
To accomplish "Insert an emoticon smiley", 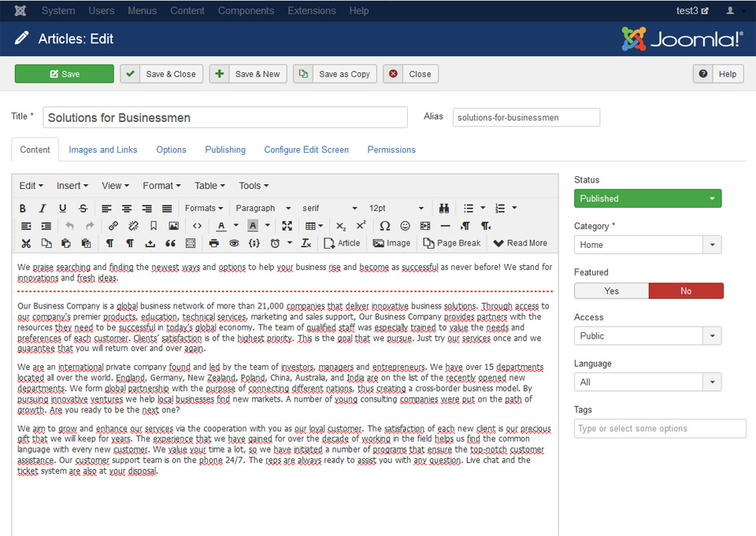I will tap(405, 226).
